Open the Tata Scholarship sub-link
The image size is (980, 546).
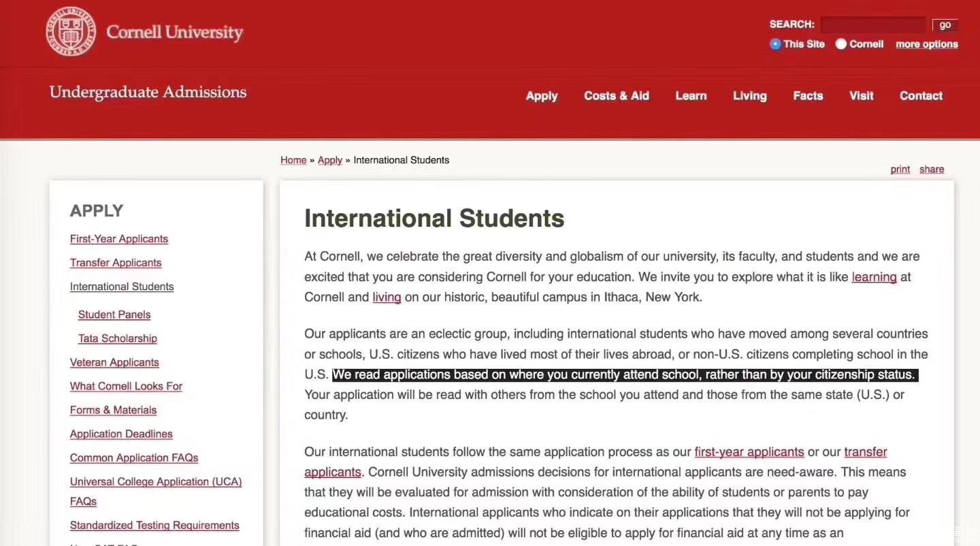click(x=118, y=338)
